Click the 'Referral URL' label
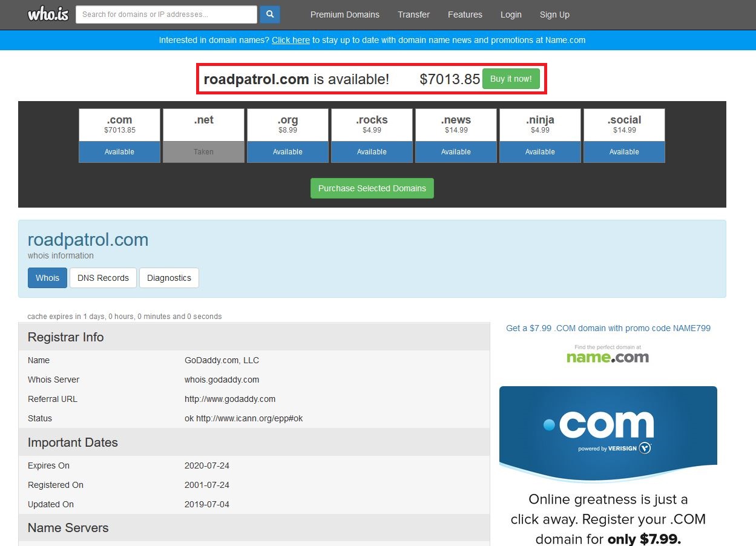 (x=53, y=399)
